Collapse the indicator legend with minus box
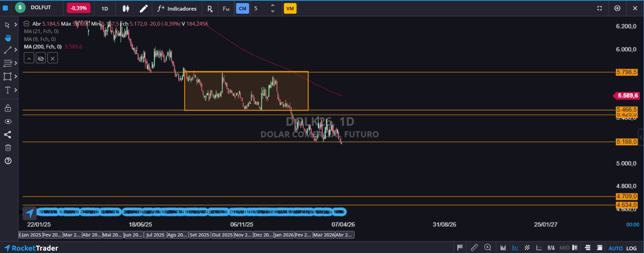Viewport: 644px width, 253px height. click(x=27, y=24)
